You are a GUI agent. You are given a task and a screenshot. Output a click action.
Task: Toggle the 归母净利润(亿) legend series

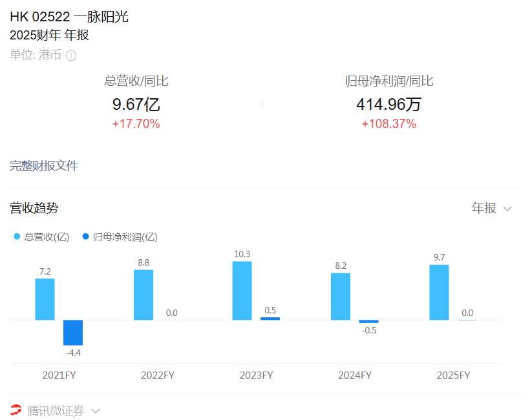point(120,237)
